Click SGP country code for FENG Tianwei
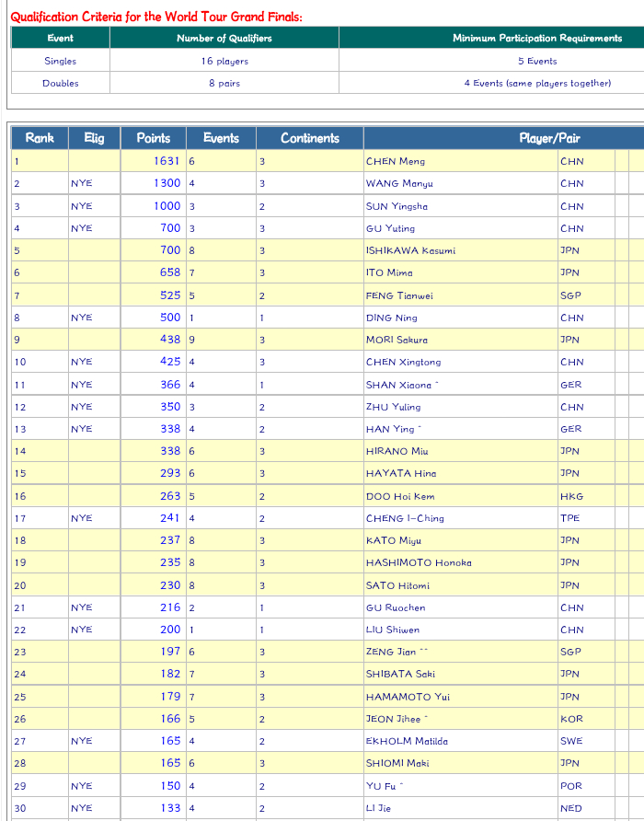This screenshot has width=644, height=821. coord(570,295)
